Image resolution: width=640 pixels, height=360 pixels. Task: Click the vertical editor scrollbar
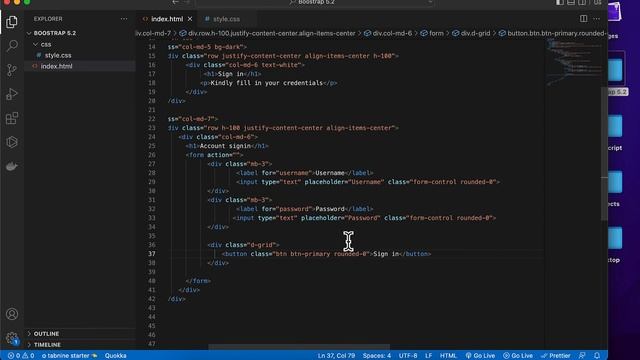(x=604, y=153)
